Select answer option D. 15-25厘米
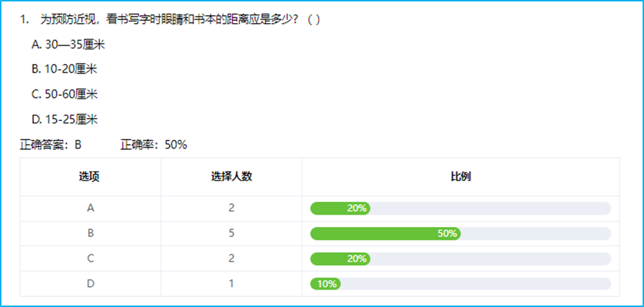This screenshot has height=307, width=644. [65, 118]
